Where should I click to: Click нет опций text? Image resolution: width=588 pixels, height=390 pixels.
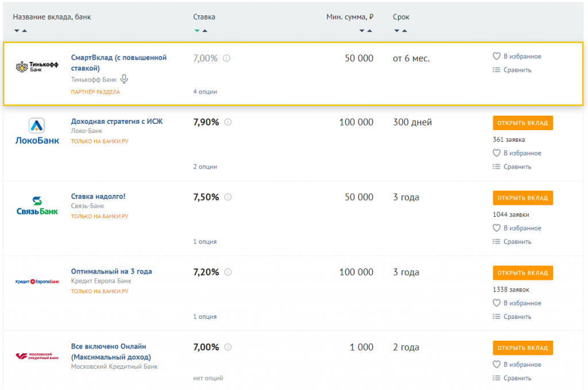point(208,378)
